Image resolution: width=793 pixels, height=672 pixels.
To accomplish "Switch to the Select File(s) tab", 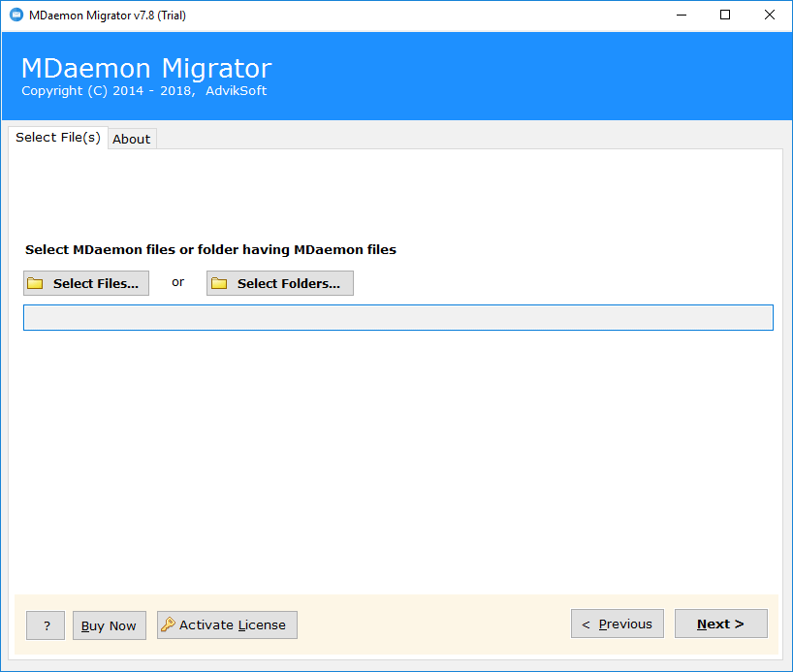I will click(57, 137).
